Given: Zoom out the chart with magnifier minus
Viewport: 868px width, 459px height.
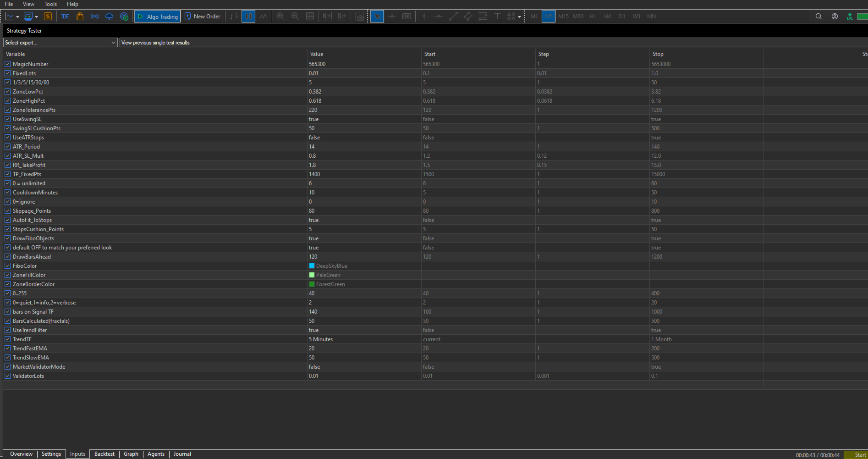Looking at the screenshot, I should (295, 17).
